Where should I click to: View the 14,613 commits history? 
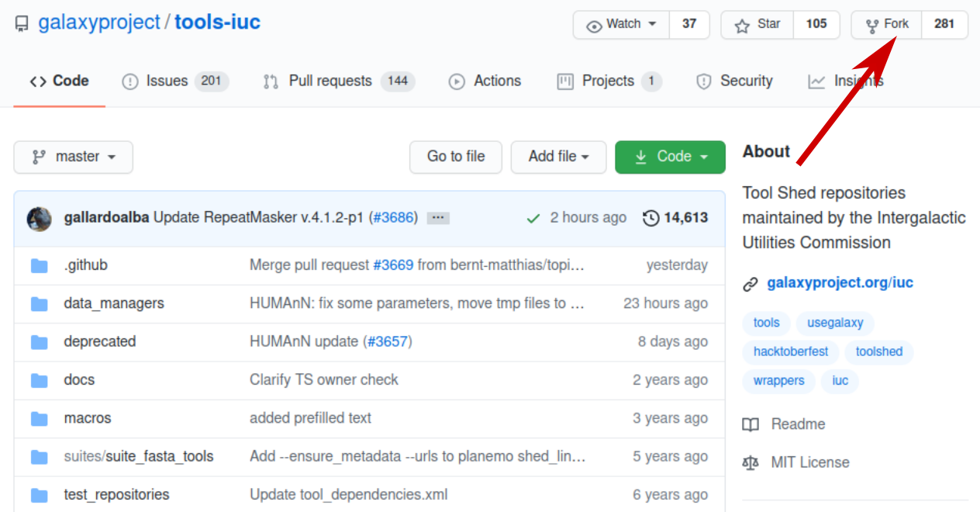pos(675,218)
